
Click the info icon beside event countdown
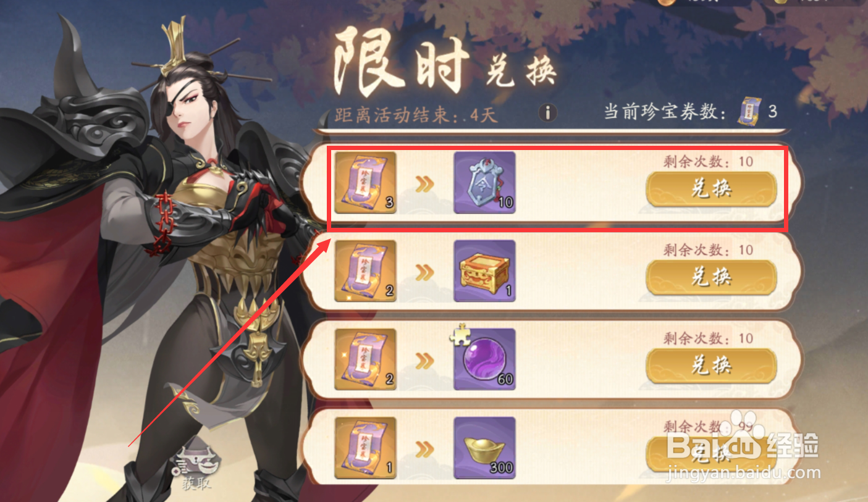click(x=547, y=113)
